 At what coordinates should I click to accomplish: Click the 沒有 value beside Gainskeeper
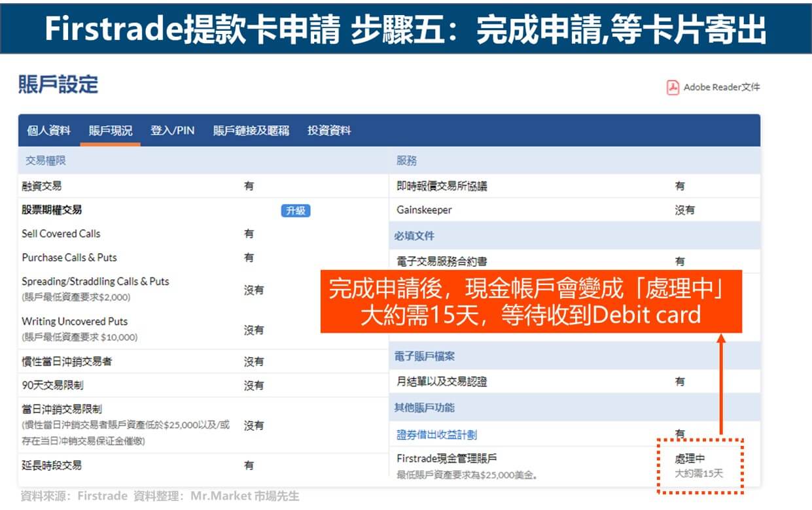[685, 210]
